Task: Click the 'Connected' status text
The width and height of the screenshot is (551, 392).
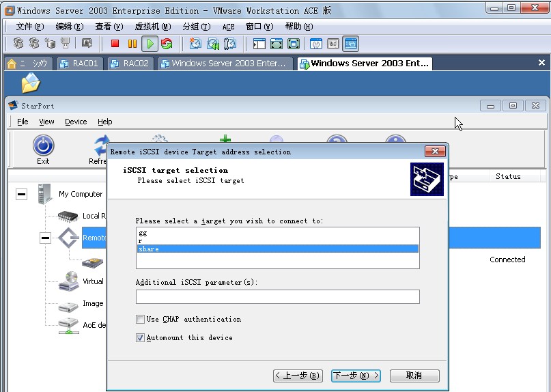Action: 507,260
